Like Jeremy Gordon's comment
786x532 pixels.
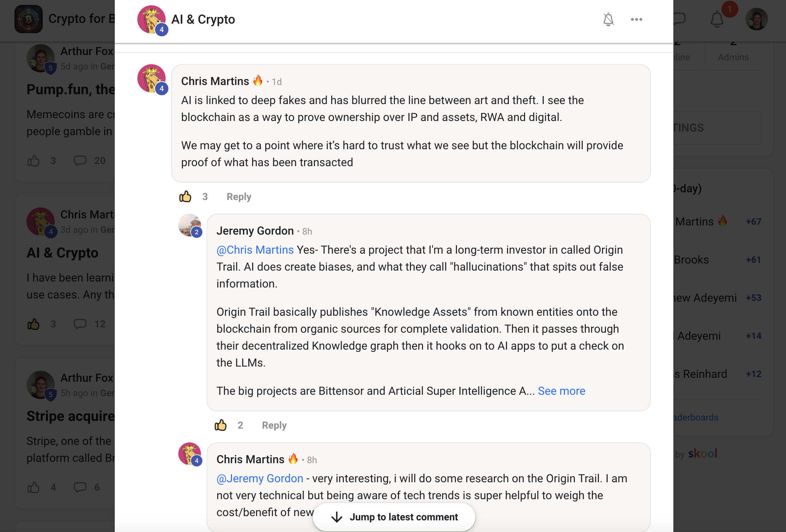coord(221,425)
